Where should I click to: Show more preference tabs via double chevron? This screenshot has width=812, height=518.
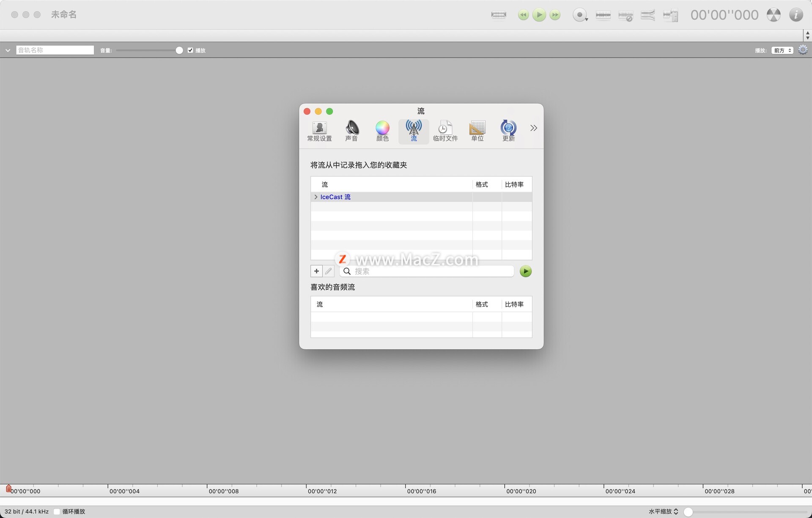[x=534, y=128]
